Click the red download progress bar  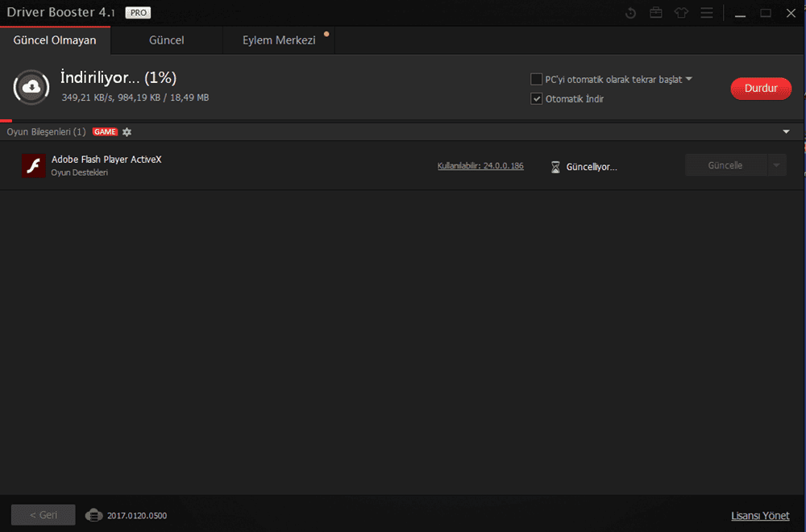point(6,120)
